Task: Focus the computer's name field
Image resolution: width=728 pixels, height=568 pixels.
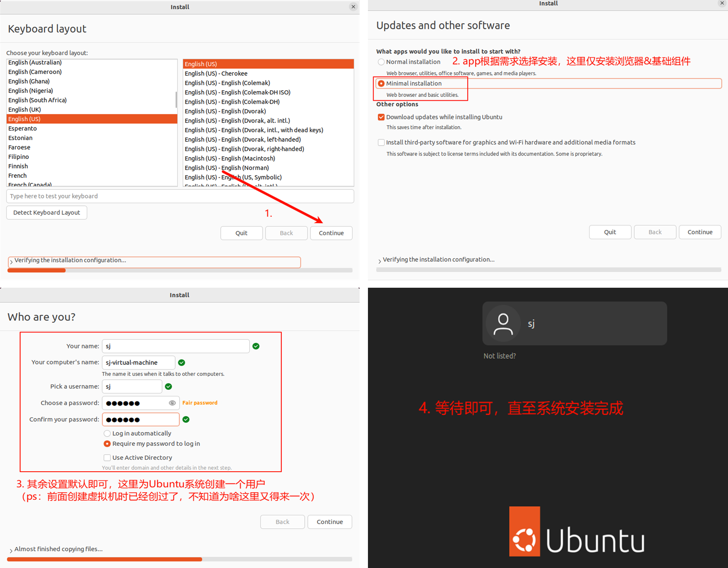Action: click(x=138, y=363)
